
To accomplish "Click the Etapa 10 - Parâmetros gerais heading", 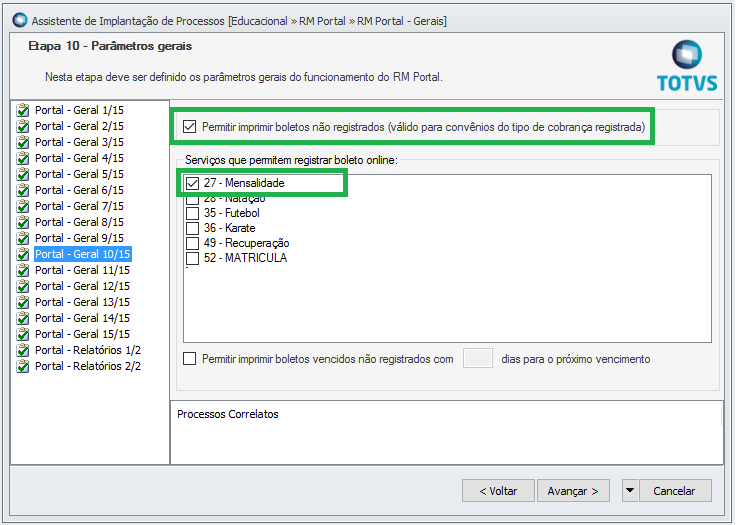I will pos(110,46).
